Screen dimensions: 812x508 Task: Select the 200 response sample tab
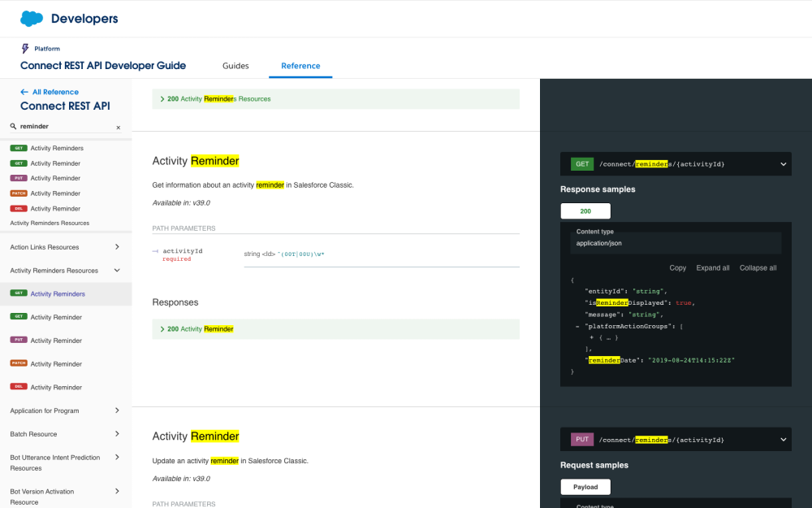[x=585, y=211]
